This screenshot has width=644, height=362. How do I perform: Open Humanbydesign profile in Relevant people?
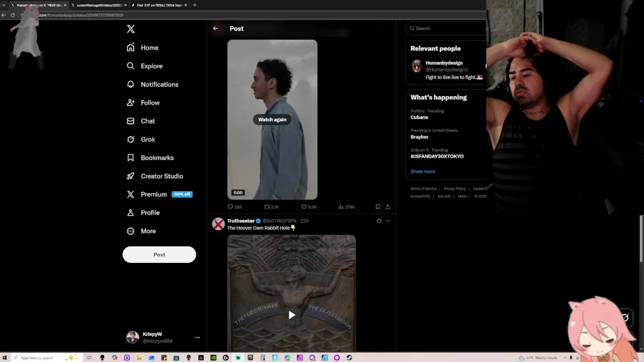point(444,63)
